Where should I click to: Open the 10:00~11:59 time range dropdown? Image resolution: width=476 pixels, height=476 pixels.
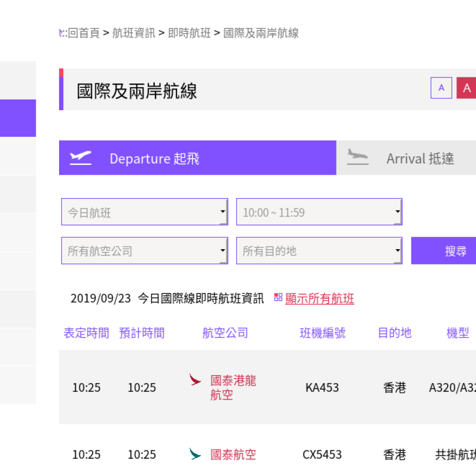319,212
